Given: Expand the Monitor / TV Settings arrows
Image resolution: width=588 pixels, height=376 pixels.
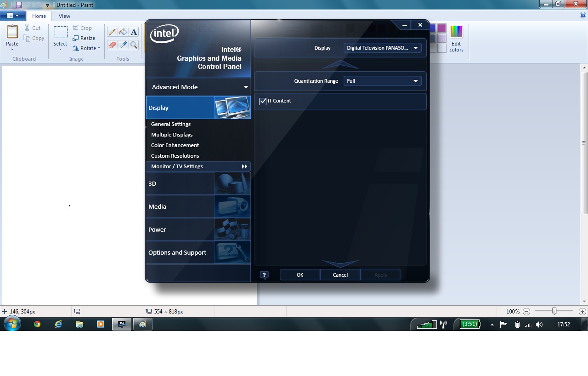Looking at the screenshot, I should click(x=244, y=166).
